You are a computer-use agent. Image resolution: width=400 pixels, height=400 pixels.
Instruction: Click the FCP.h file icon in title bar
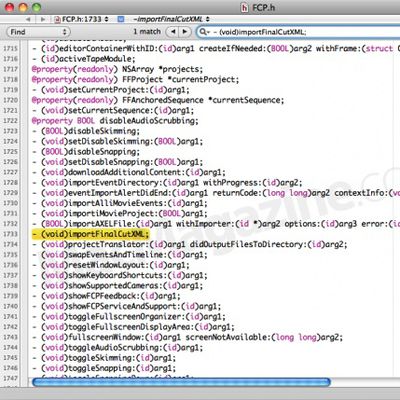[245, 7]
